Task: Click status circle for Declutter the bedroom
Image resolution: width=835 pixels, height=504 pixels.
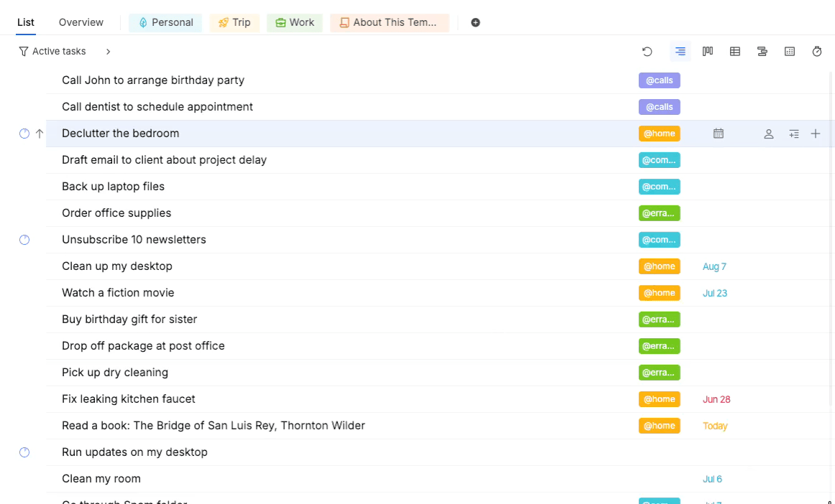Action: pos(24,134)
